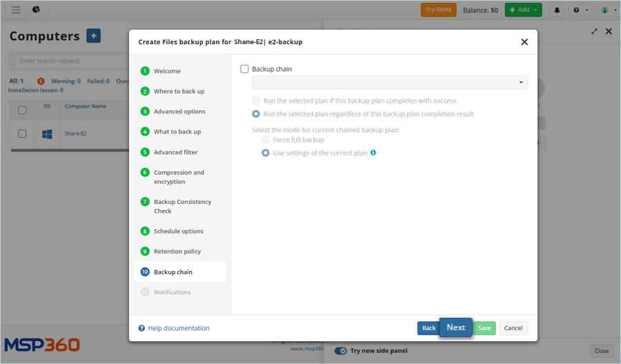Open the green Add dropdown
The height and width of the screenshot is (364, 621).
523,10
